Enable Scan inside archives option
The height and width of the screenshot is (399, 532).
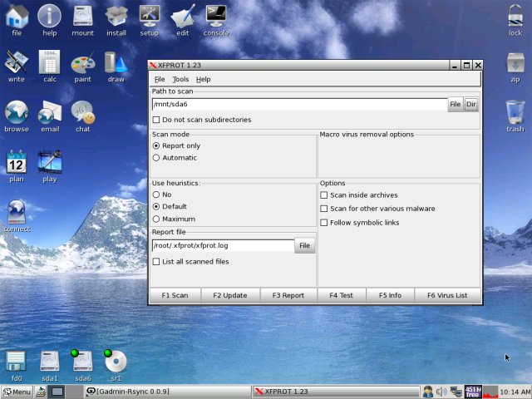(324, 195)
